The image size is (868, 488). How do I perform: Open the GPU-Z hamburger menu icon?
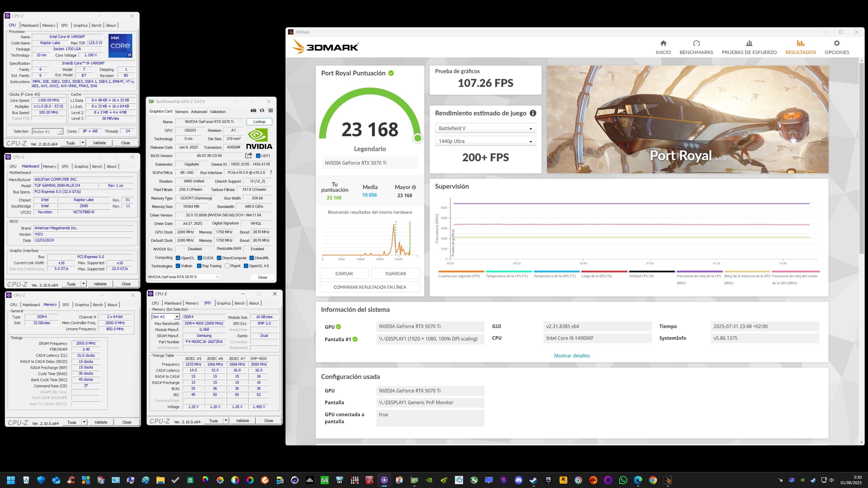coord(271,111)
